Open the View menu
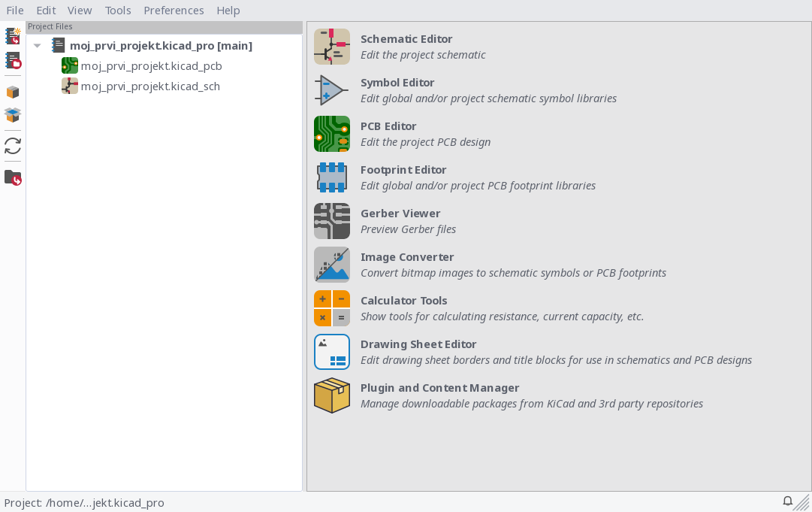This screenshot has height=512, width=812. tap(80, 11)
